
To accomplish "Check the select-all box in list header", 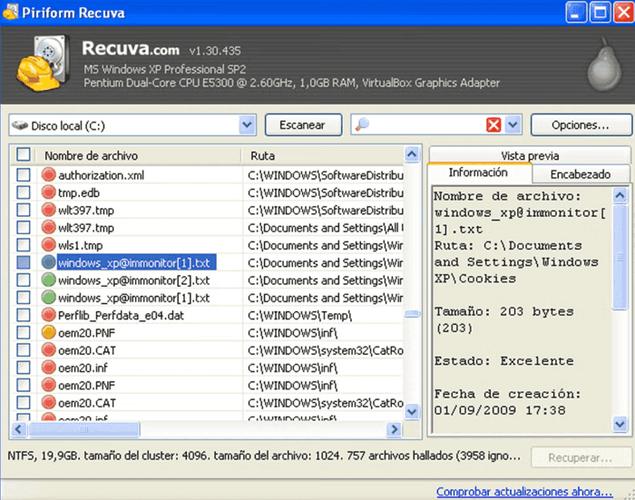I will tap(23, 154).
